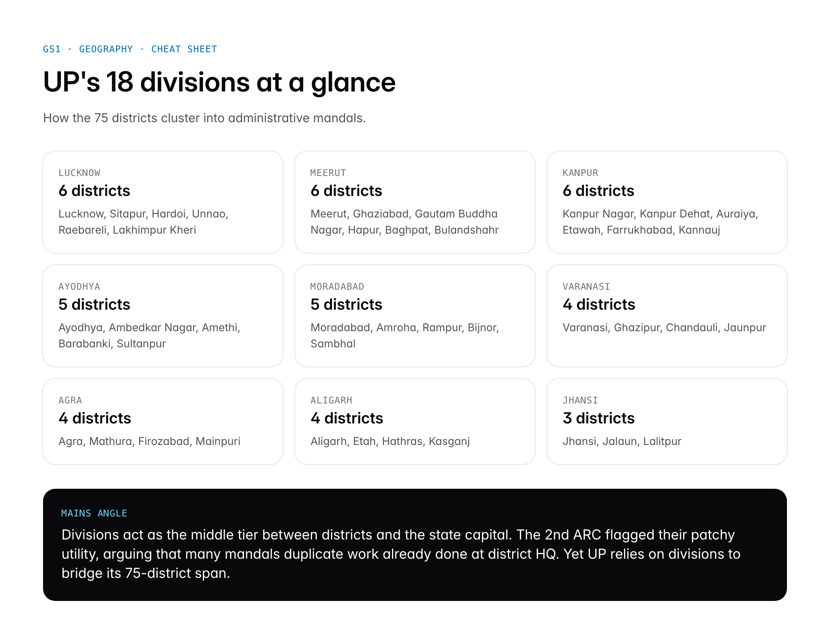Screen dimensions: 830x644
Task: Select the Aligarh division card
Action: (x=415, y=421)
